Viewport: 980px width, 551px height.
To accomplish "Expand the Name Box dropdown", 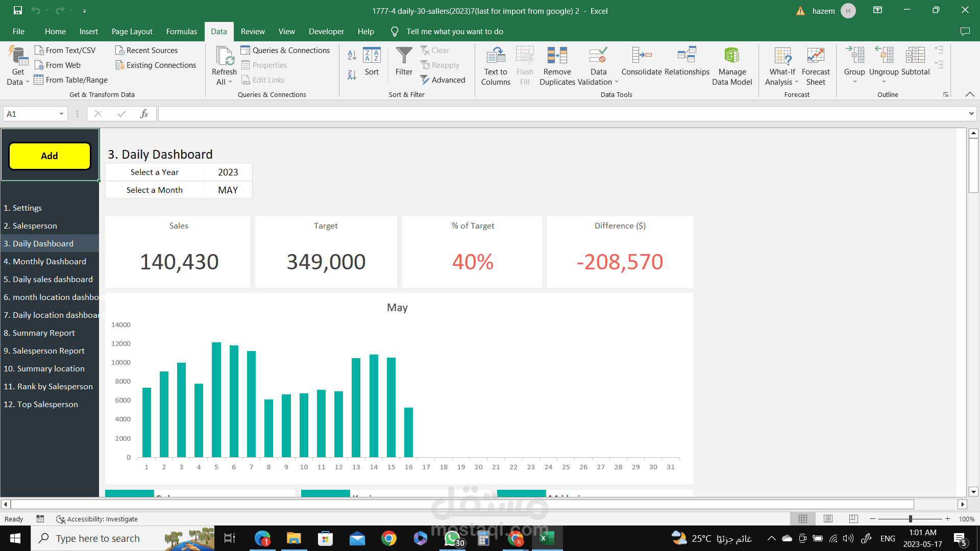I will pos(61,114).
